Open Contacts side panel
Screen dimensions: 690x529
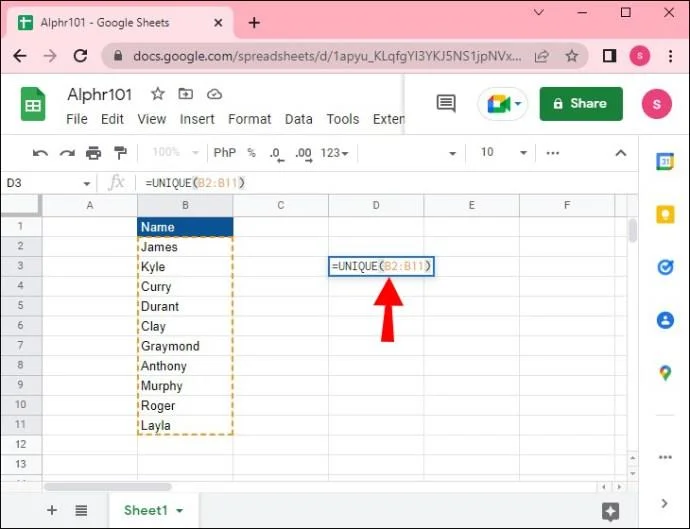tap(665, 320)
